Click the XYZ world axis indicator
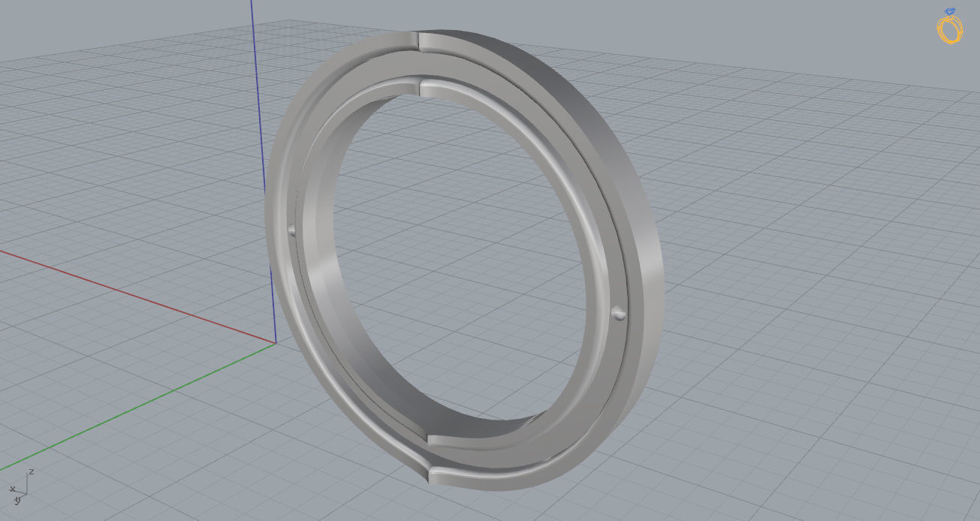 [20, 486]
